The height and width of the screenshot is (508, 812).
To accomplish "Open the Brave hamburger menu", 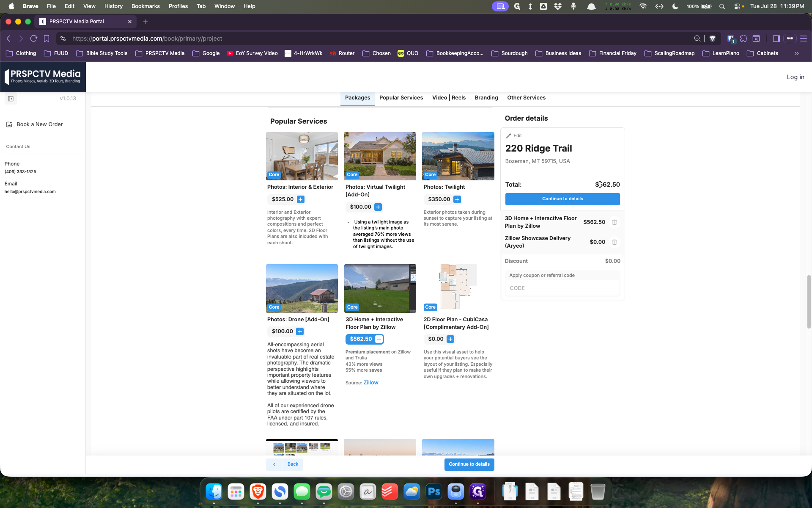I will 804,39.
